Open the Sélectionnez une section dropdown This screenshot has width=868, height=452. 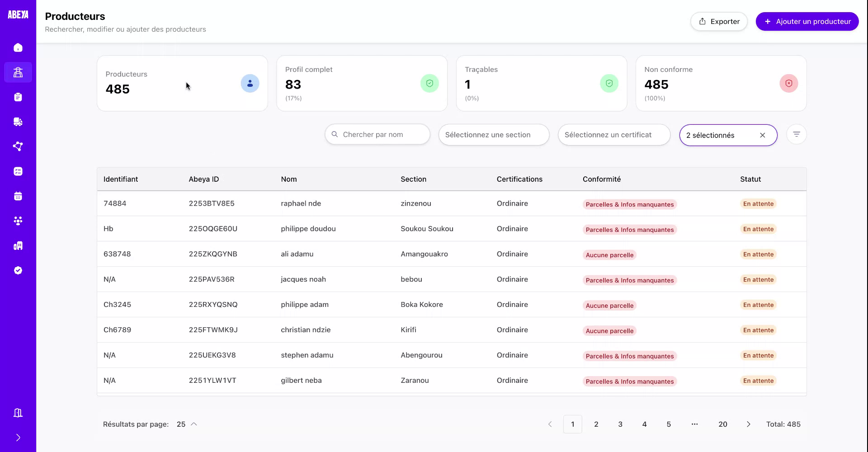(x=494, y=134)
